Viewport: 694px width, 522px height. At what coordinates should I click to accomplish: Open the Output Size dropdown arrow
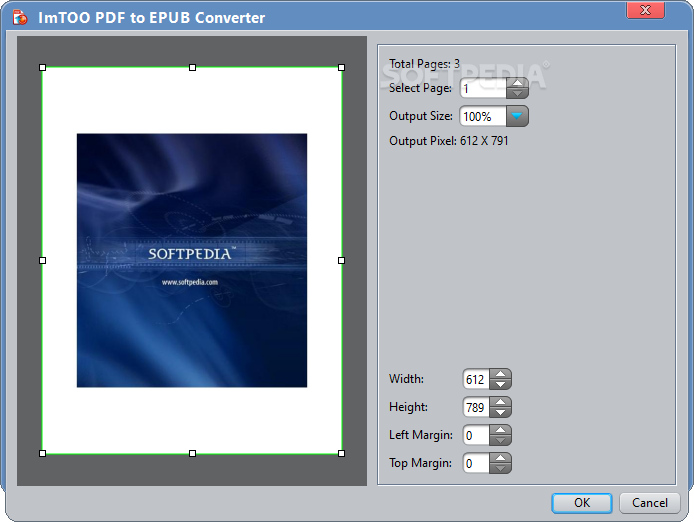pos(517,116)
